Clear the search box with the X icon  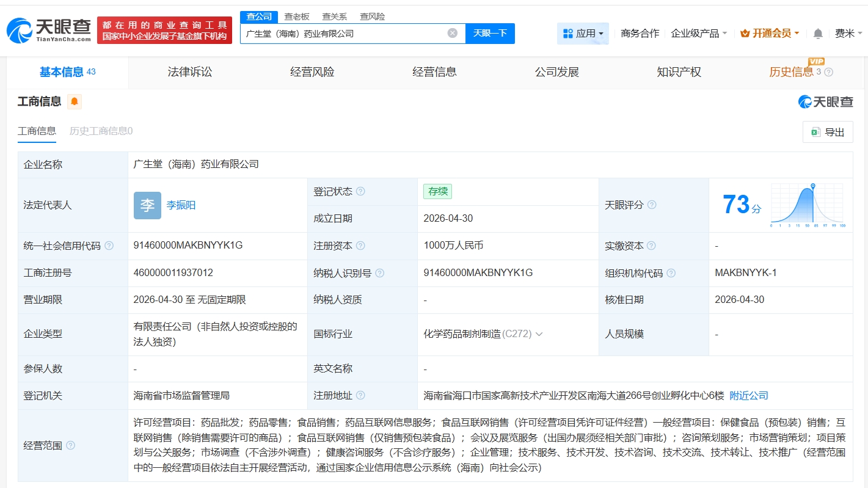click(453, 33)
